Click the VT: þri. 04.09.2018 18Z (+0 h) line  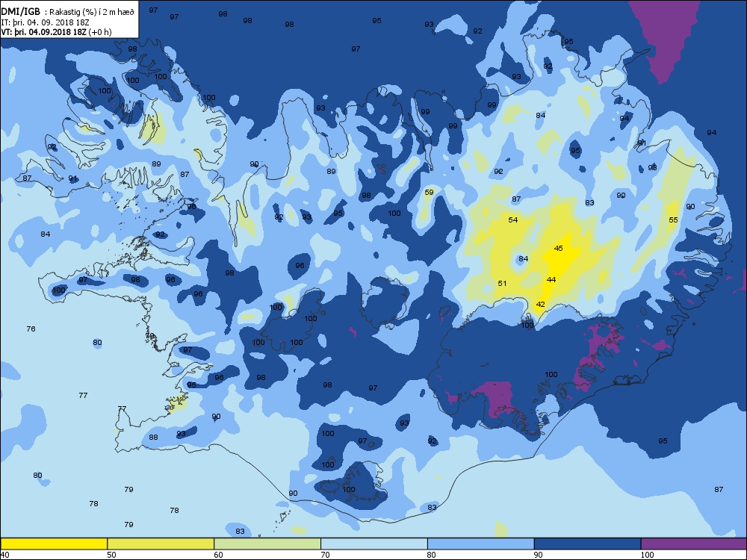tap(57, 32)
